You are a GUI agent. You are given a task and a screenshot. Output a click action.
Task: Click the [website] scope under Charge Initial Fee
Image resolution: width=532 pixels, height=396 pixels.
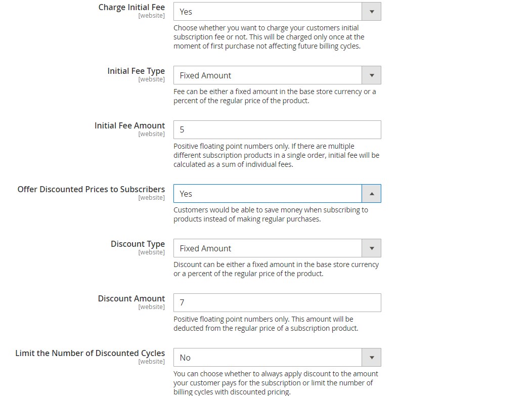[x=151, y=16]
